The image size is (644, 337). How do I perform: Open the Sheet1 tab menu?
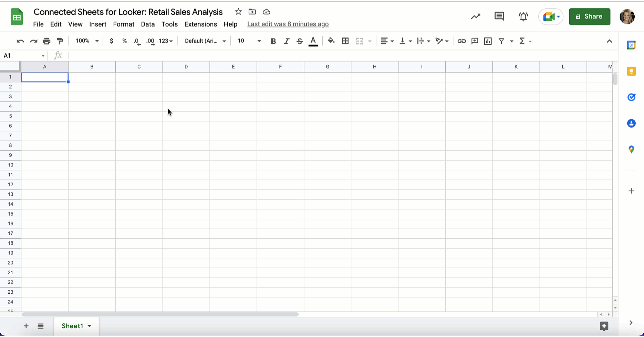coord(89,326)
